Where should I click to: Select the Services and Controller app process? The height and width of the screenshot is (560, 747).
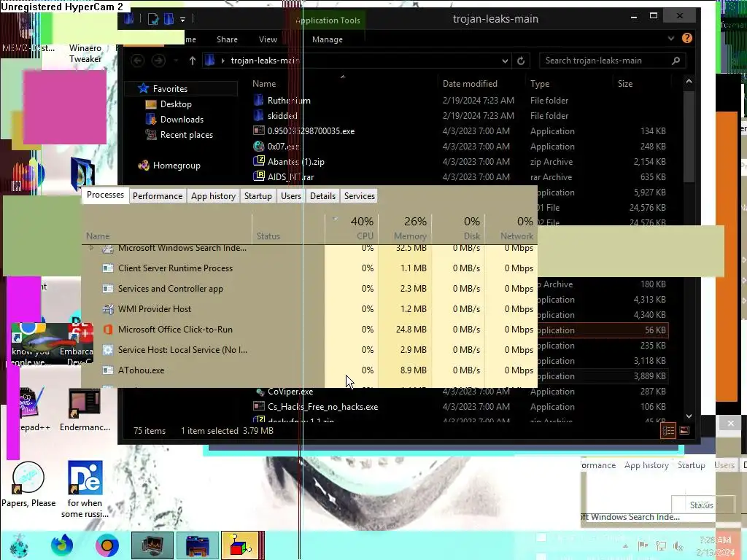(x=309, y=289)
